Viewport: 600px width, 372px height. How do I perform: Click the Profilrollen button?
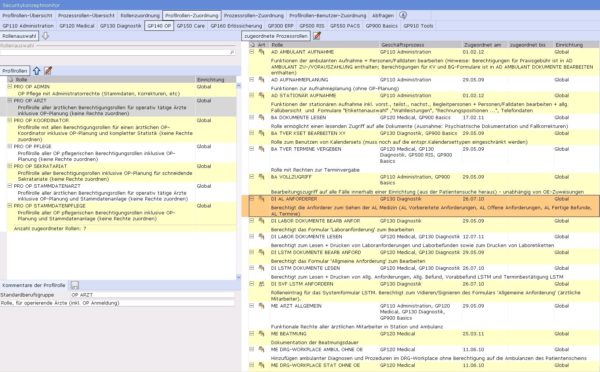tap(15, 71)
